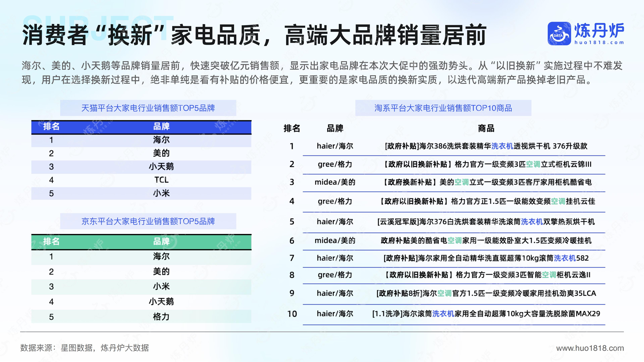The height and width of the screenshot is (362, 644).
Task: Click 数据来源: 星图数据, 炼丹炉大数据 footer
Action: pos(85,348)
